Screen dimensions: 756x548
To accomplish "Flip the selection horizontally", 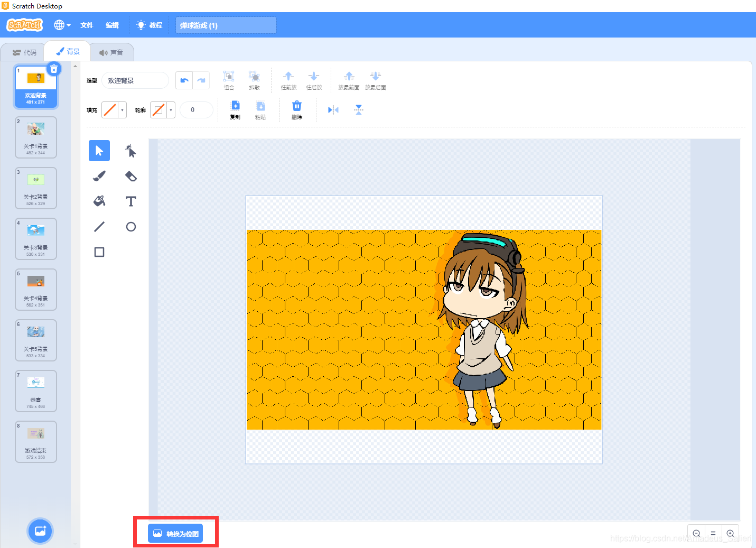I will click(x=333, y=110).
